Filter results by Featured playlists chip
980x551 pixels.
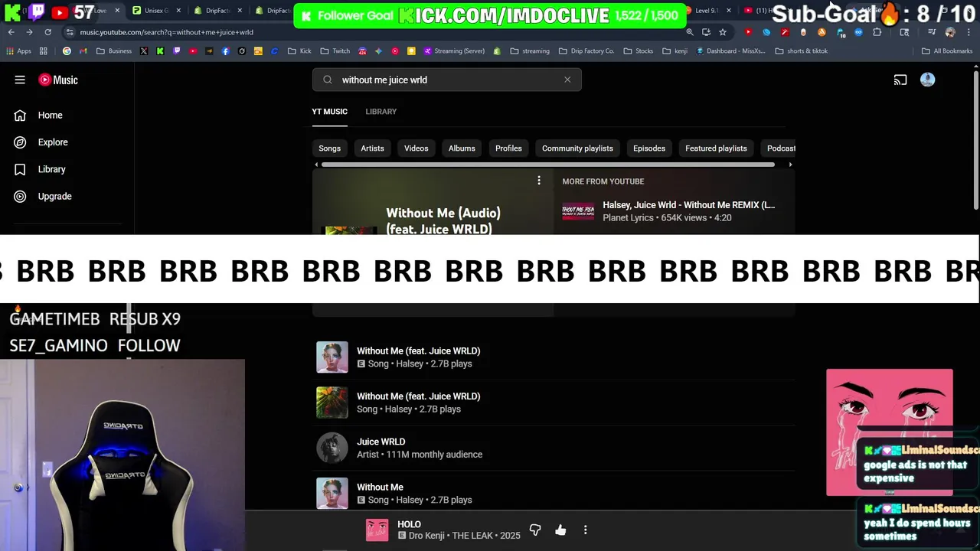[716, 148]
